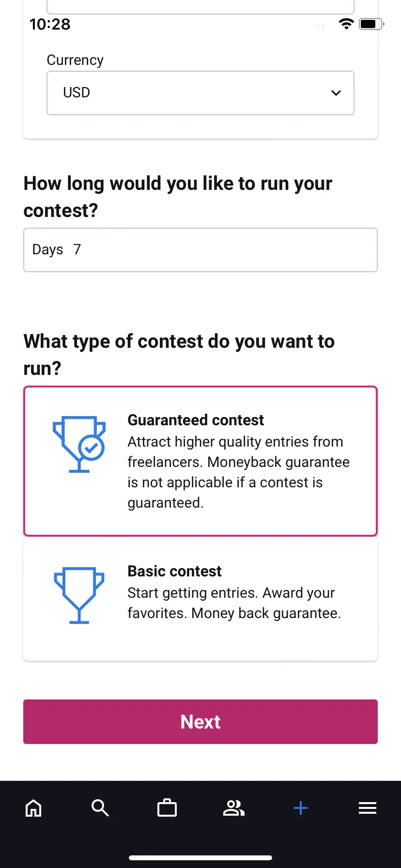Tap the search magnifier icon
Image resolution: width=401 pixels, height=868 pixels.
tap(100, 808)
